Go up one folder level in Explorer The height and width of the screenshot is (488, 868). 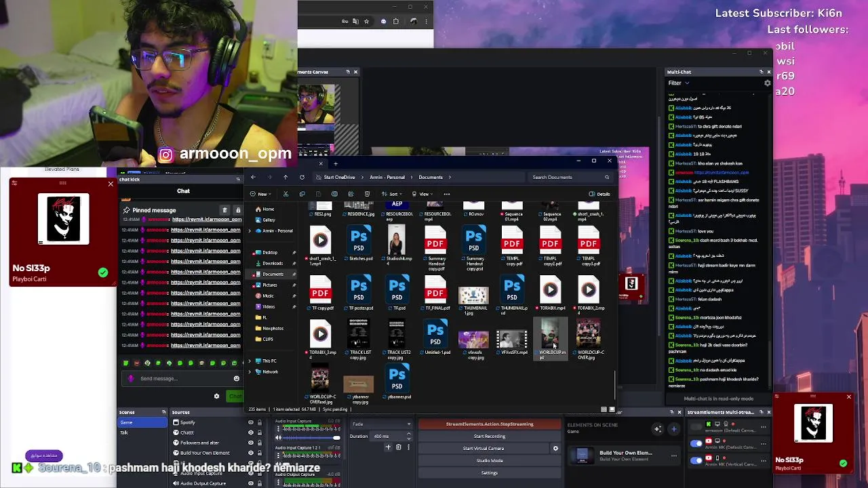(285, 177)
